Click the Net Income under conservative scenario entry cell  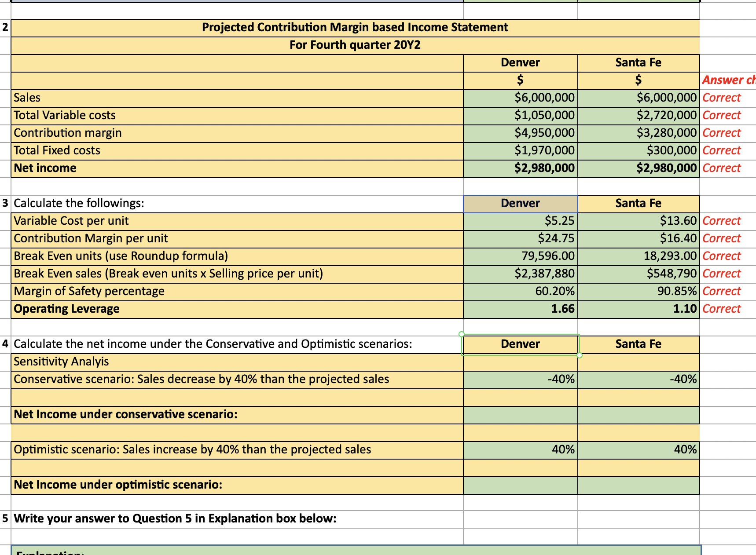520,414
